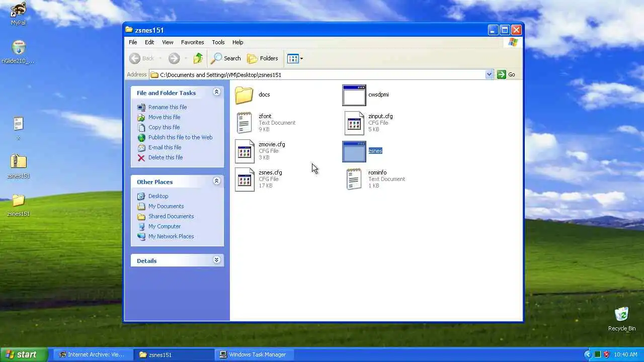Open the Edit menu

point(149,42)
